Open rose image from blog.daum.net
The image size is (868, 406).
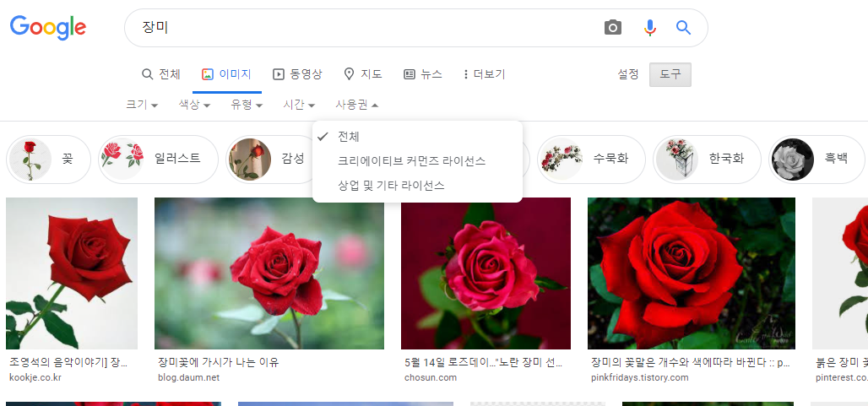[269, 273]
